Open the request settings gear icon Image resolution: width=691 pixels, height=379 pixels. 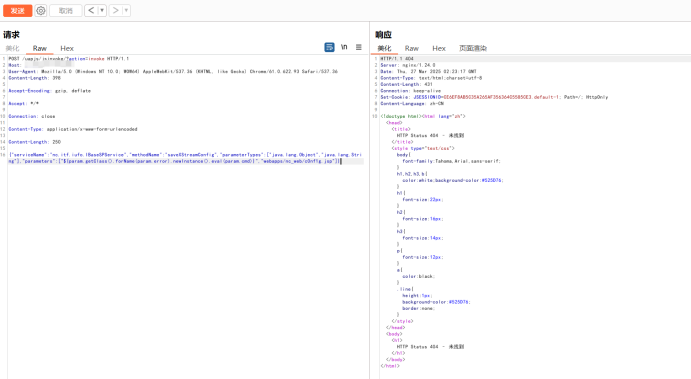pos(41,11)
